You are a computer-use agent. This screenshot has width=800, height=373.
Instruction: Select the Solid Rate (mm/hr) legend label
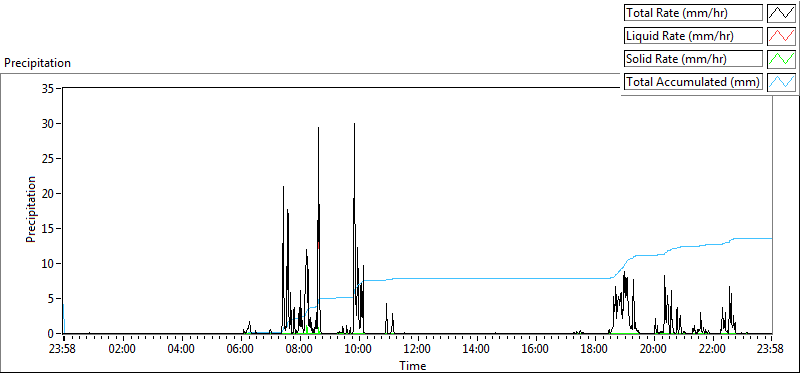(x=693, y=59)
